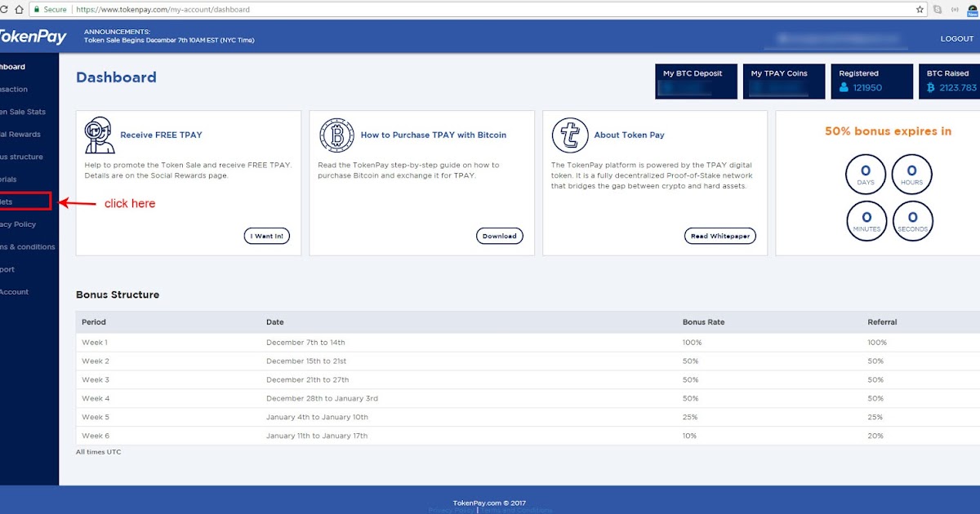Select the Week 3 row label
980x514 pixels.
point(96,380)
